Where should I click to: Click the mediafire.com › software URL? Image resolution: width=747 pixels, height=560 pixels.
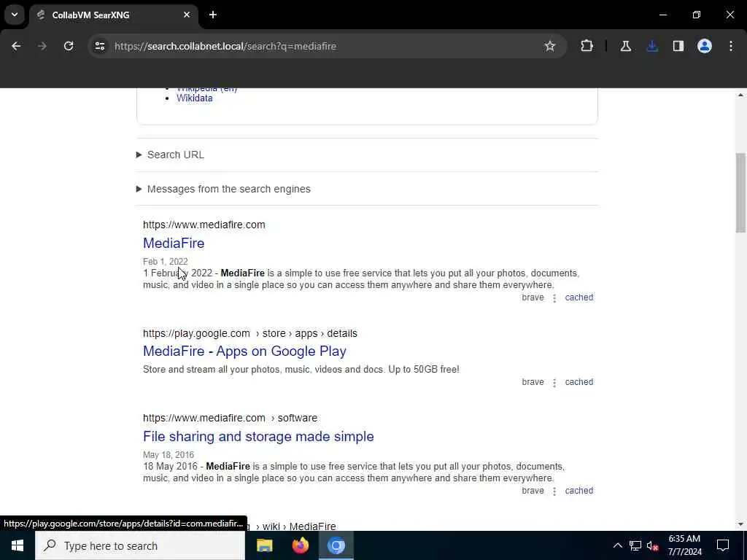coord(230,418)
